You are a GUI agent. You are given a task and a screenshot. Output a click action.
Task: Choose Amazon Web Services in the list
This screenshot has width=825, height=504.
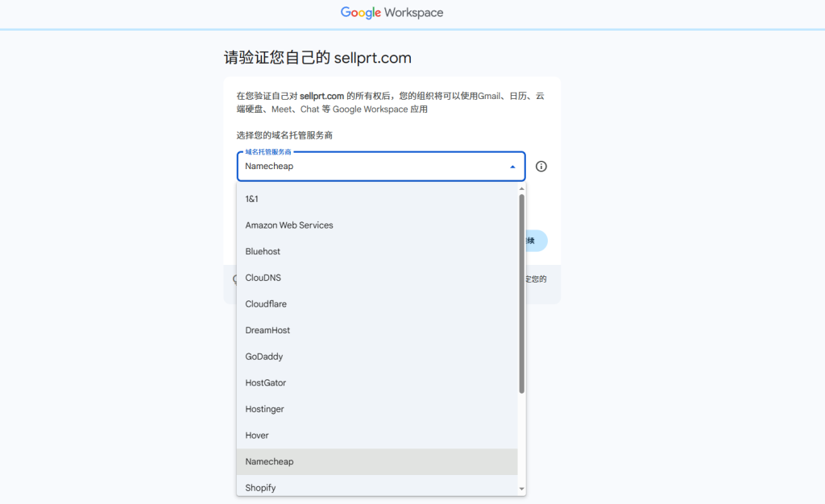pyautogui.click(x=288, y=225)
